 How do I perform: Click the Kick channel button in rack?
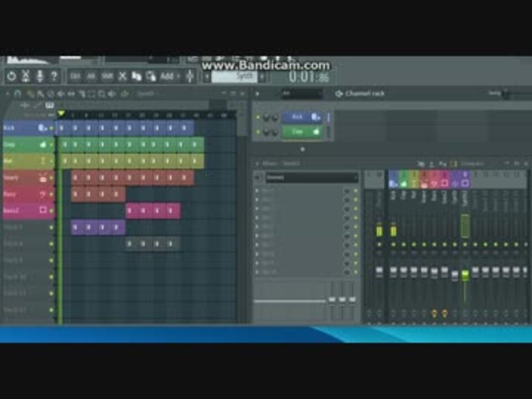coord(302,117)
